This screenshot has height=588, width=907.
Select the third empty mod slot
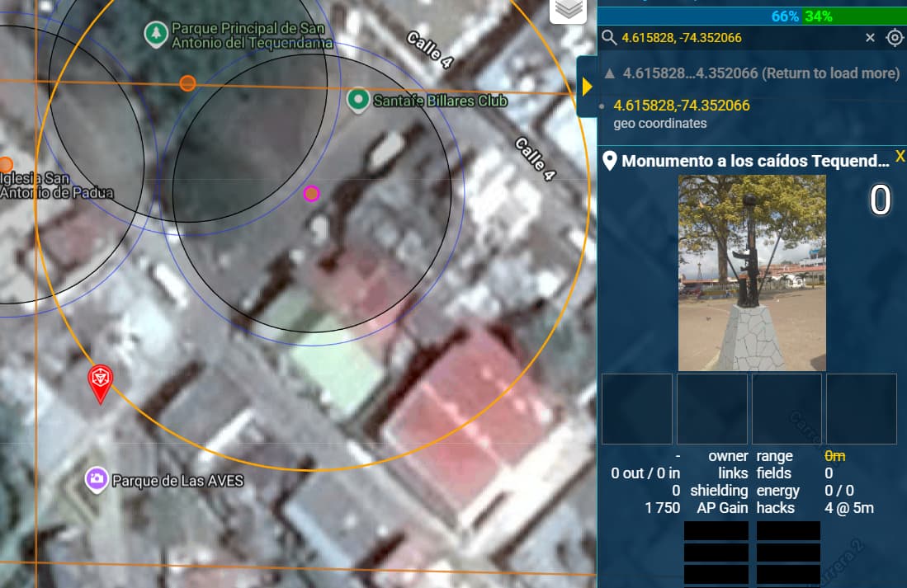pos(787,409)
